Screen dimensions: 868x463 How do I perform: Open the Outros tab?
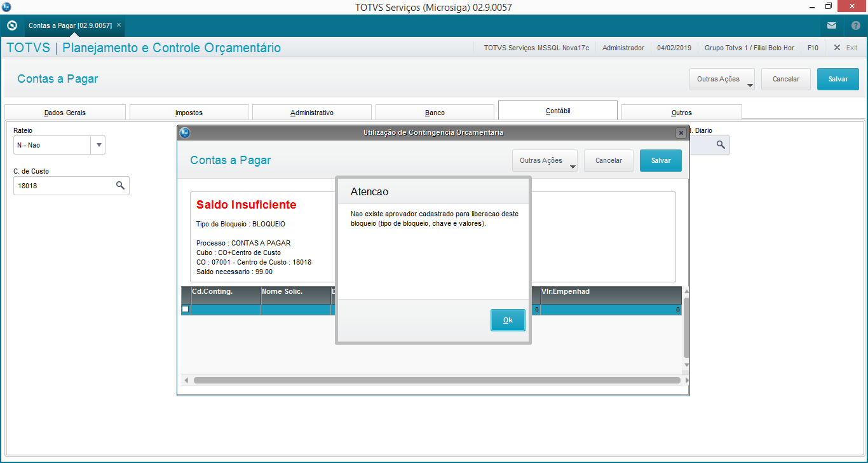tap(682, 113)
